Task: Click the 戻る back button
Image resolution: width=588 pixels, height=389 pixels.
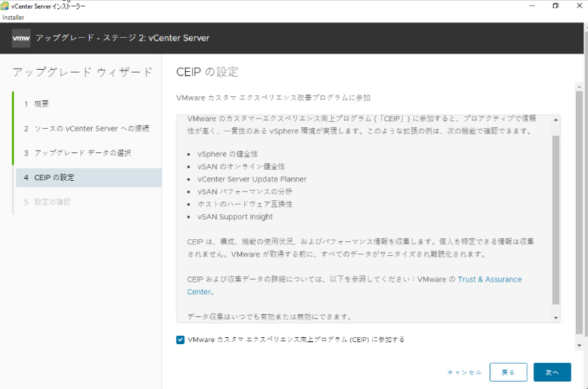Action: (508, 372)
